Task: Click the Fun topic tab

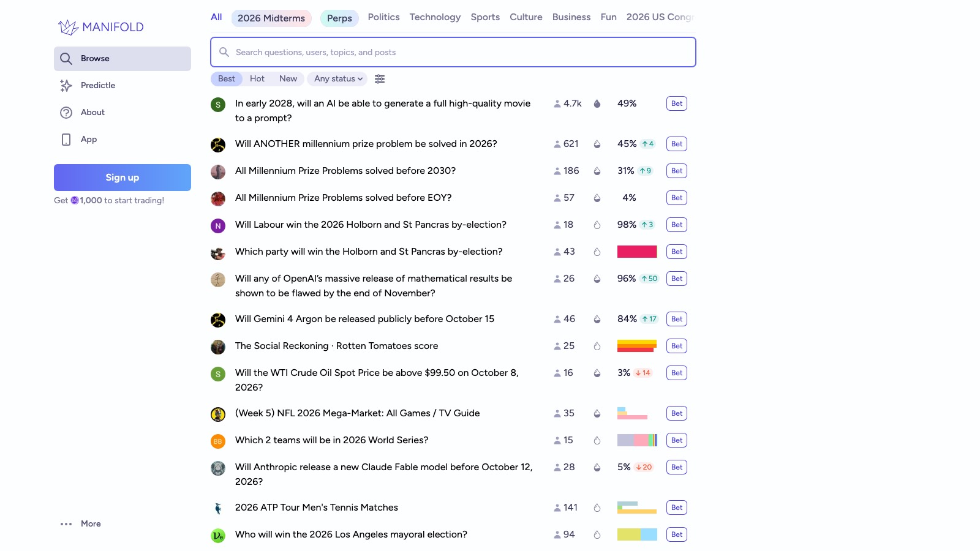Action: [609, 17]
